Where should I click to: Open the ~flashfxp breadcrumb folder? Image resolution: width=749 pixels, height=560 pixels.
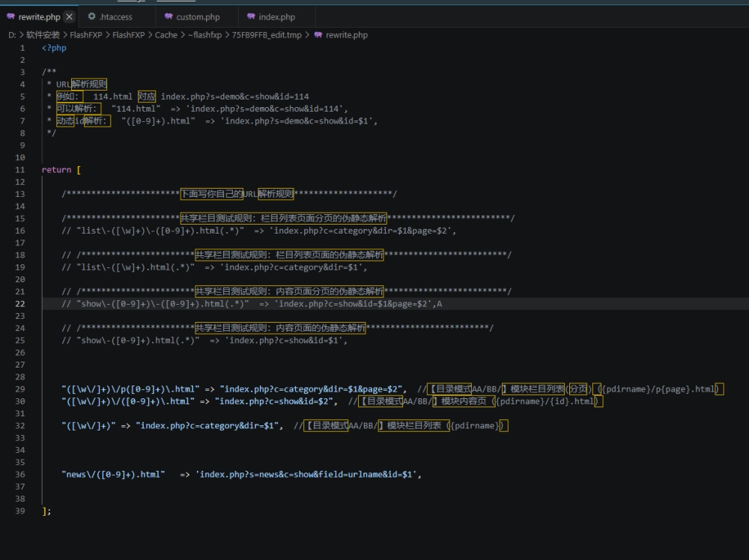click(204, 35)
